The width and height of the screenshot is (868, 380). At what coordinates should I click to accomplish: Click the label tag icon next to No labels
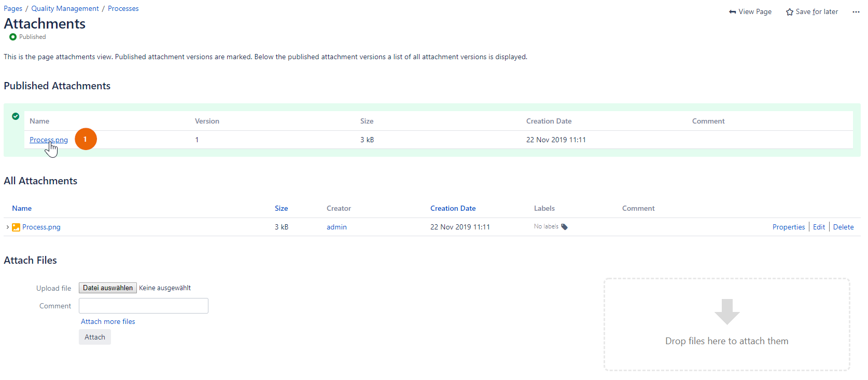[565, 227]
